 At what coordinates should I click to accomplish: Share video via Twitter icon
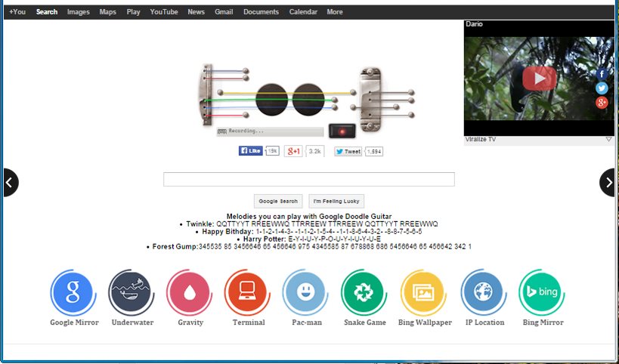coord(602,88)
